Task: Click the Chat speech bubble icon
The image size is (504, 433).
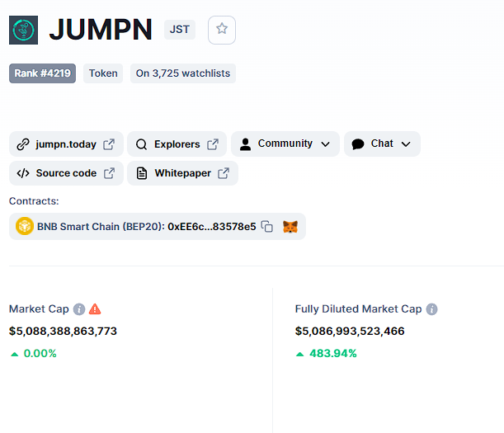Action: [358, 144]
